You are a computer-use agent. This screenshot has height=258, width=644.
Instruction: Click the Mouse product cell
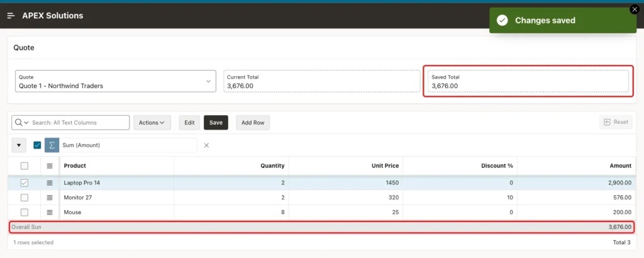(x=116, y=213)
